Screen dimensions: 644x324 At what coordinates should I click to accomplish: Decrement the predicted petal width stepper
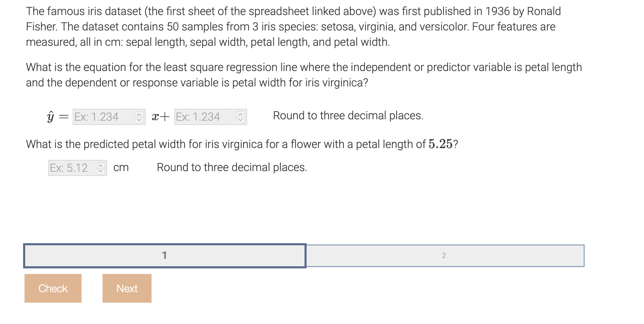click(101, 170)
